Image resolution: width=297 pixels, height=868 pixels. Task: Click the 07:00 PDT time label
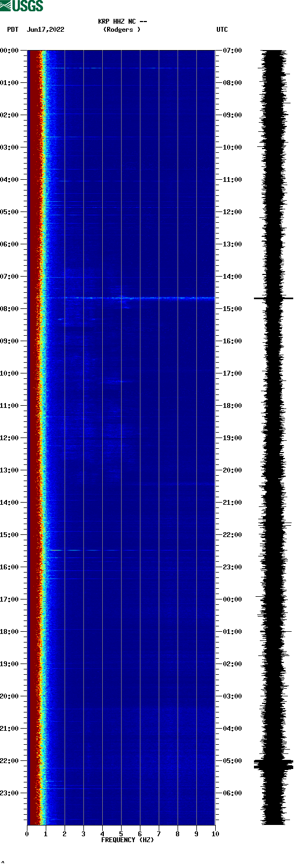[x=10, y=277]
